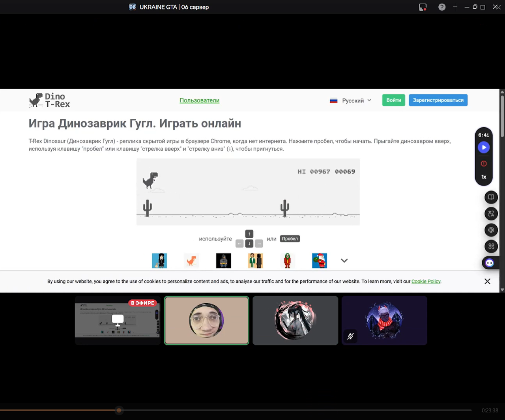Image resolution: width=505 pixels, height=420 pixels.
Task: Open the four-squares apps icon in side panel
Action: 491,247
